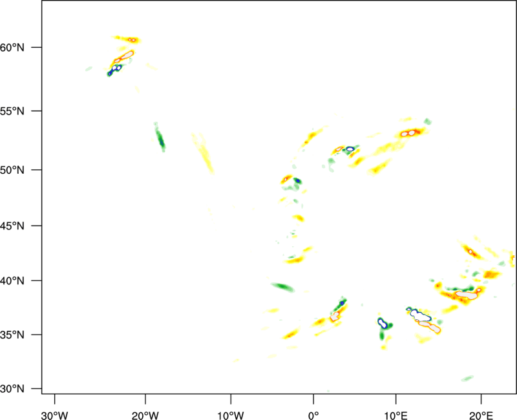Screen dimensions: 517x420
Task: Click the 35°N latitude label
Action: (x=12, y=335)
